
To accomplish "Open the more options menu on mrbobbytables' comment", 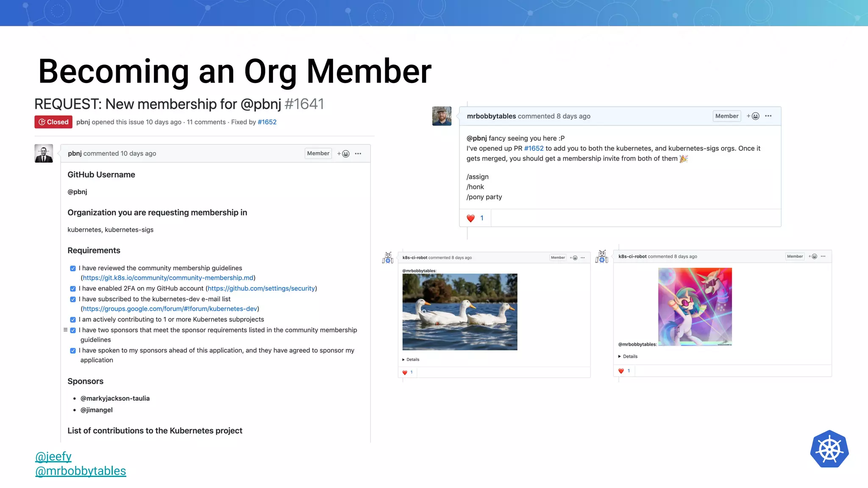I will tap(768, 116).
